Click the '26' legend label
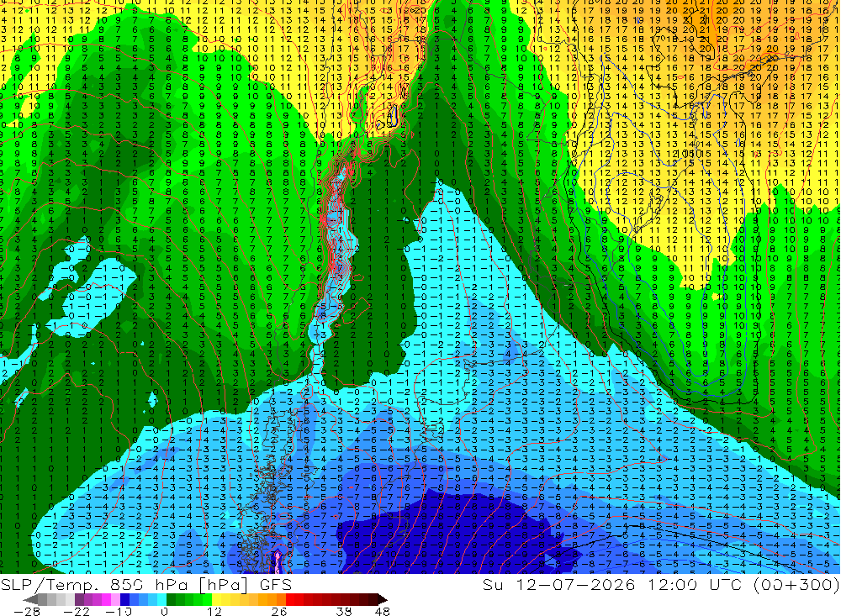The height and width of the screenshot is (616, 841). point(278,611)
